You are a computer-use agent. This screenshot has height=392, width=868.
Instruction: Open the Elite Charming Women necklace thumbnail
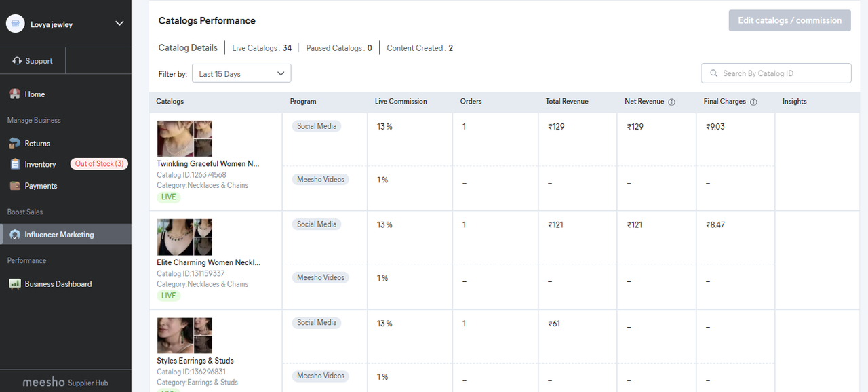[184, 237]
